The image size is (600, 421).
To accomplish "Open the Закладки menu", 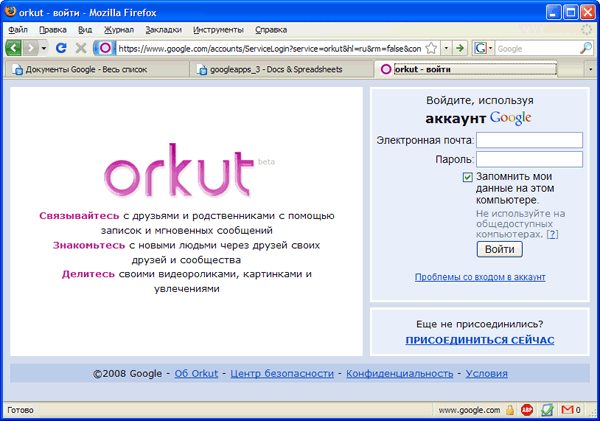I will pyautogui.click(x=163, y=30).
